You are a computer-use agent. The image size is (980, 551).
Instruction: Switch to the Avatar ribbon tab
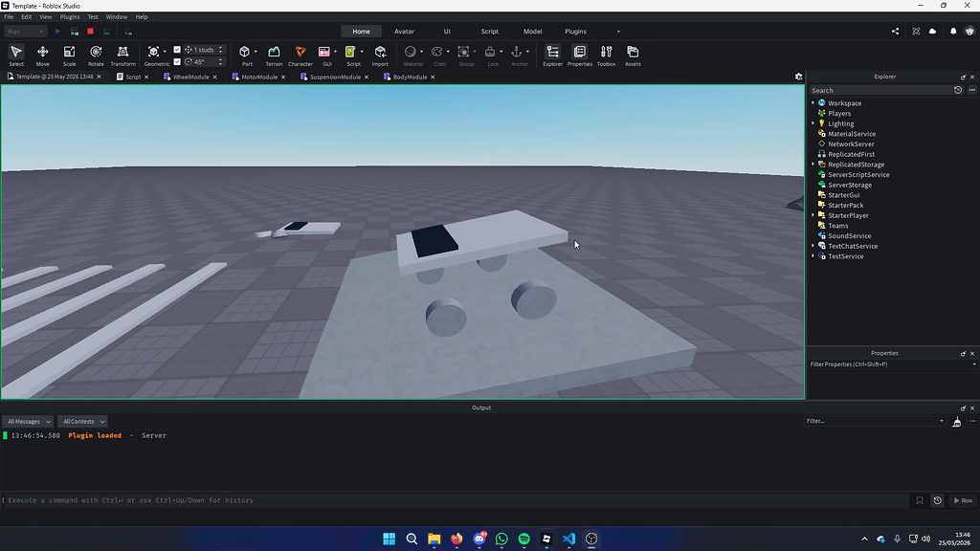tap(405, 32)
